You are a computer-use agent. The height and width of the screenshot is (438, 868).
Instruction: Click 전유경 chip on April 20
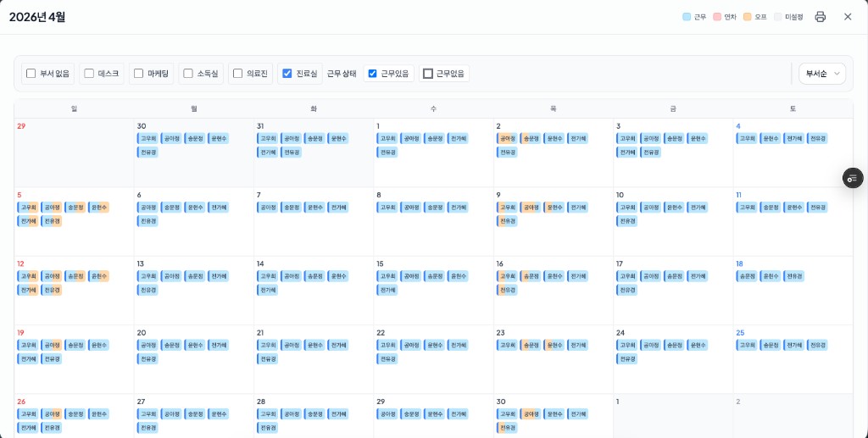147,359
